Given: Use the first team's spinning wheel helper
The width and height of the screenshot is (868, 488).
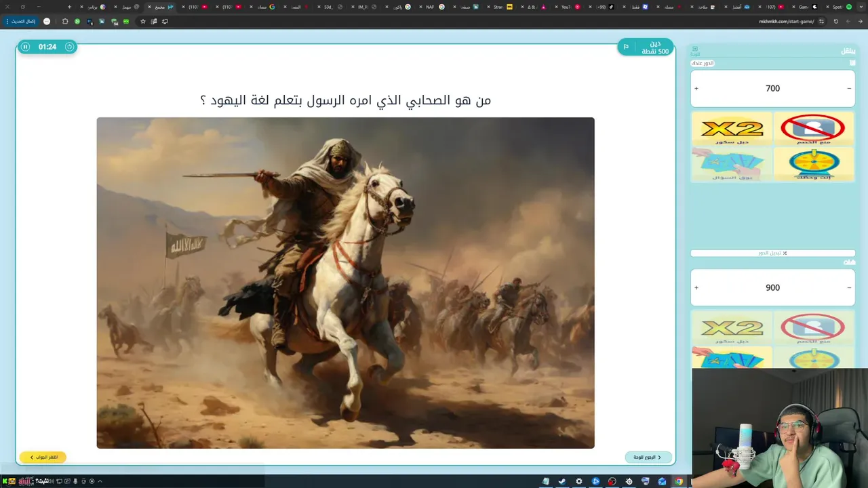Looking at the screenshot, I should 813,164.
